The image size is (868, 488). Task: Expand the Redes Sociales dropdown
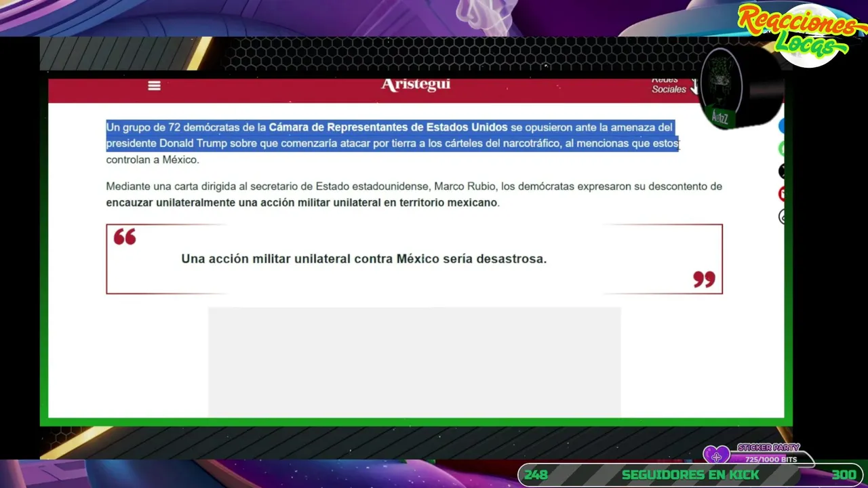(674, 85)
